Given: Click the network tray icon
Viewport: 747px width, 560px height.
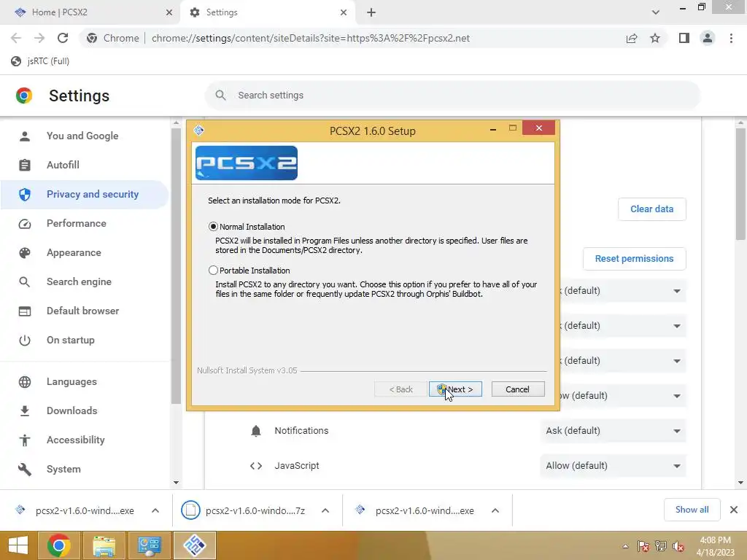Looking at the screenshot, I should click(661, 546).
